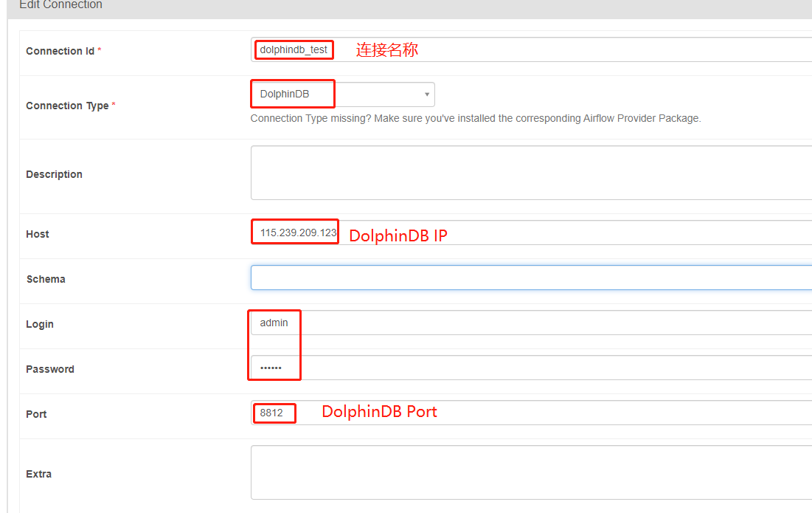812x513 pixels.
Task: Click the "Schema" label text
Action: pyautogui.click(x=46, y=279)
